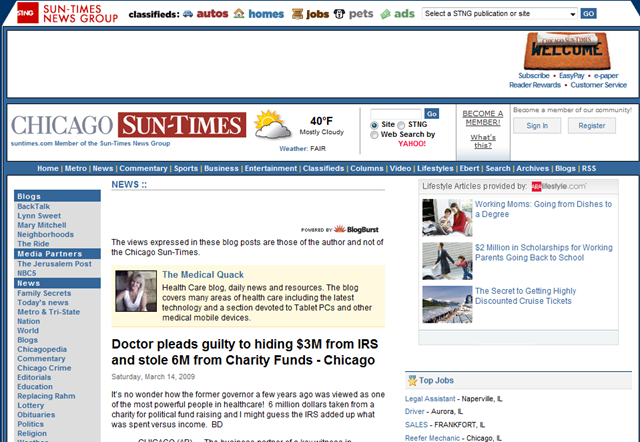Open the Home navigation item
This screenshot has width=640, height=442.
coord(48,168)
